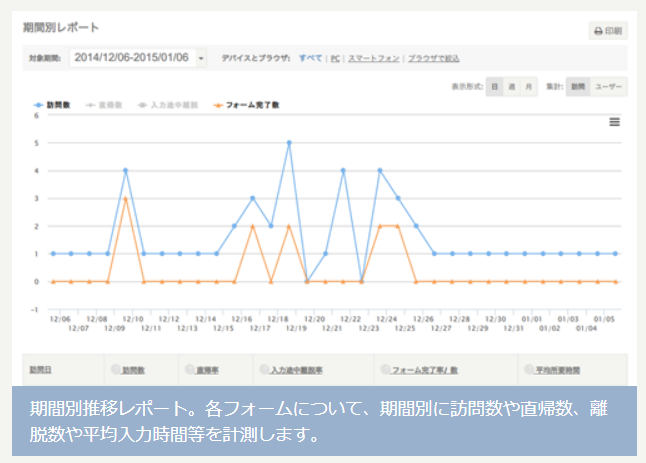
Task: Open the chart hamburger export menu
Action: click(x=614, y=122)
